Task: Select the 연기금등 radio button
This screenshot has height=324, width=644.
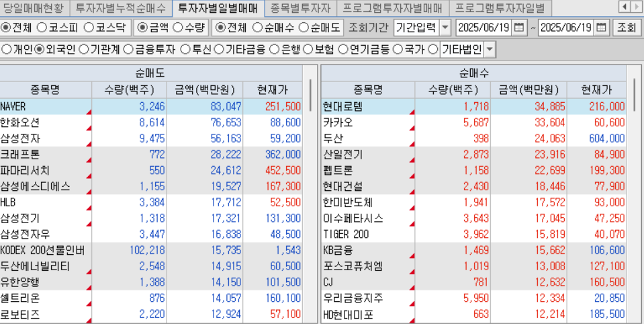Action: (x=343, y=50)
